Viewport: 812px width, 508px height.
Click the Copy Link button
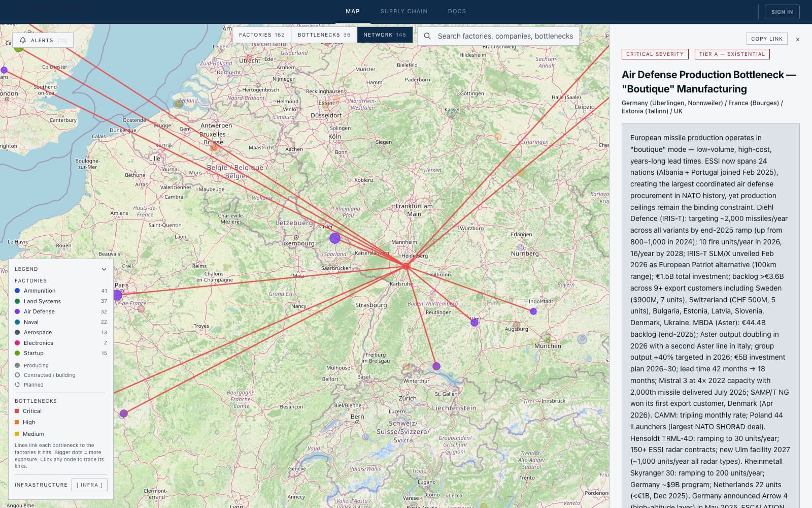767,39
